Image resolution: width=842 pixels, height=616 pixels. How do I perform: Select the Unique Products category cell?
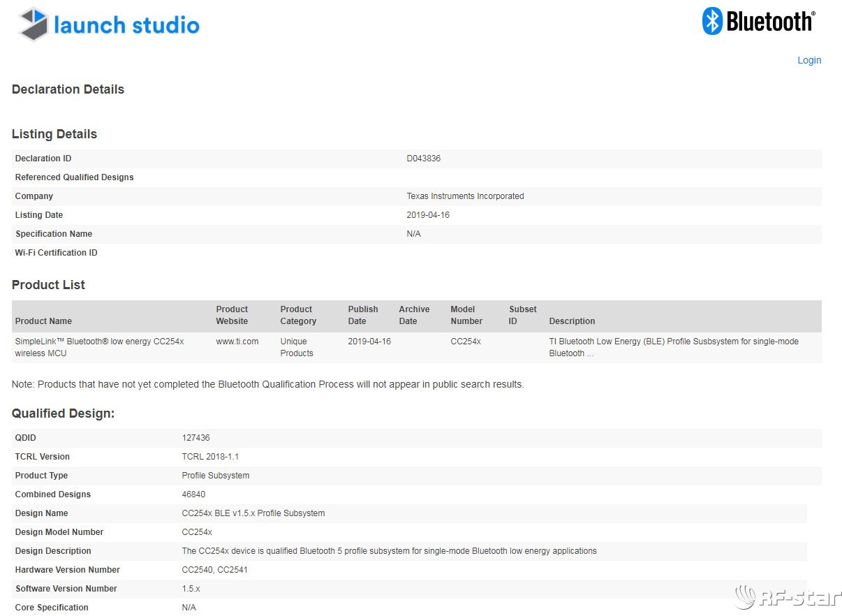tap(297, 347)
